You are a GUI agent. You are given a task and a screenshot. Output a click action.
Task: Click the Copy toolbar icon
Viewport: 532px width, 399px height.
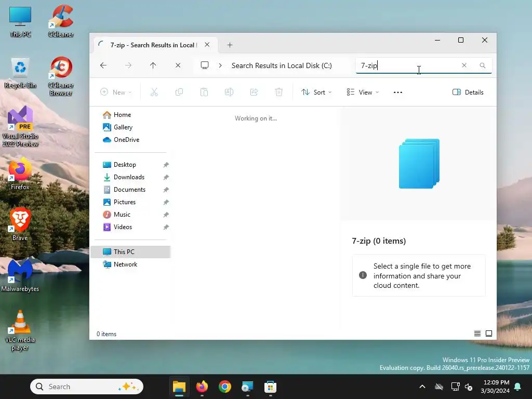[179, 92]
